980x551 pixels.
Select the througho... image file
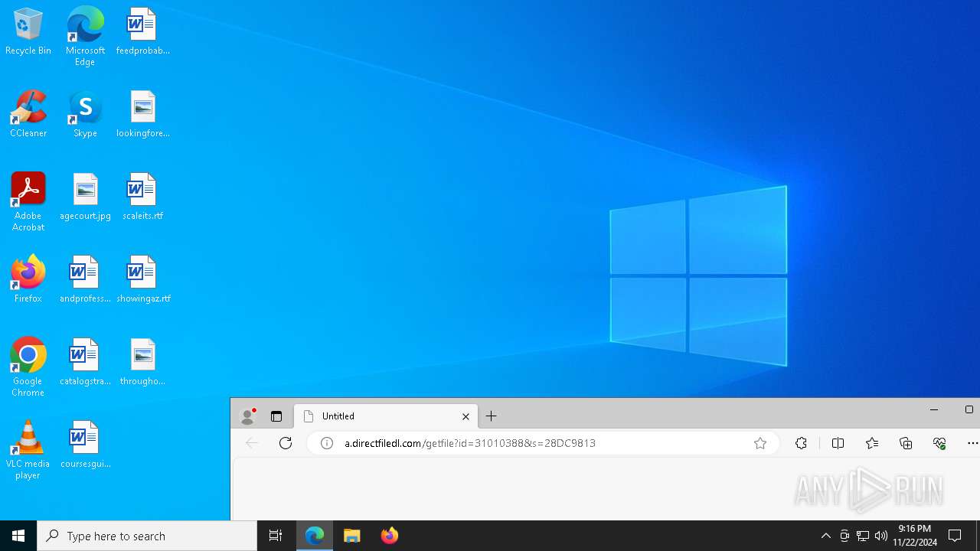(x=142, y=363)
